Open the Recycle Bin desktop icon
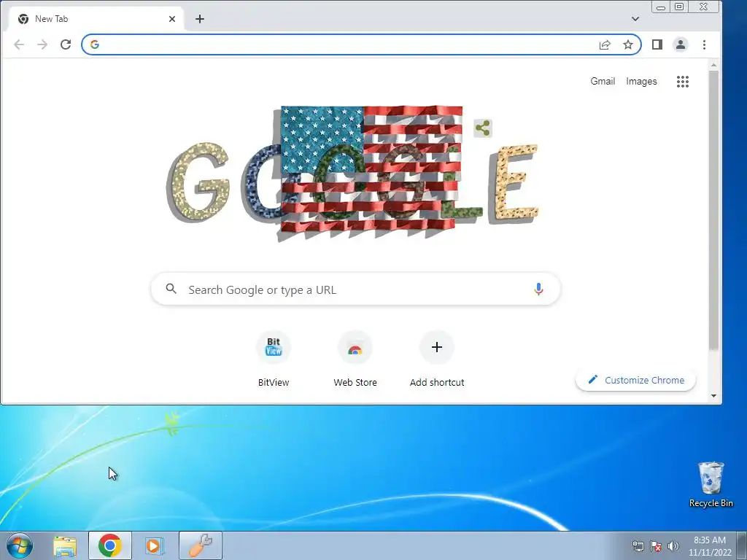The width and height of the screenshot is (747, 560). pos(711,484)
